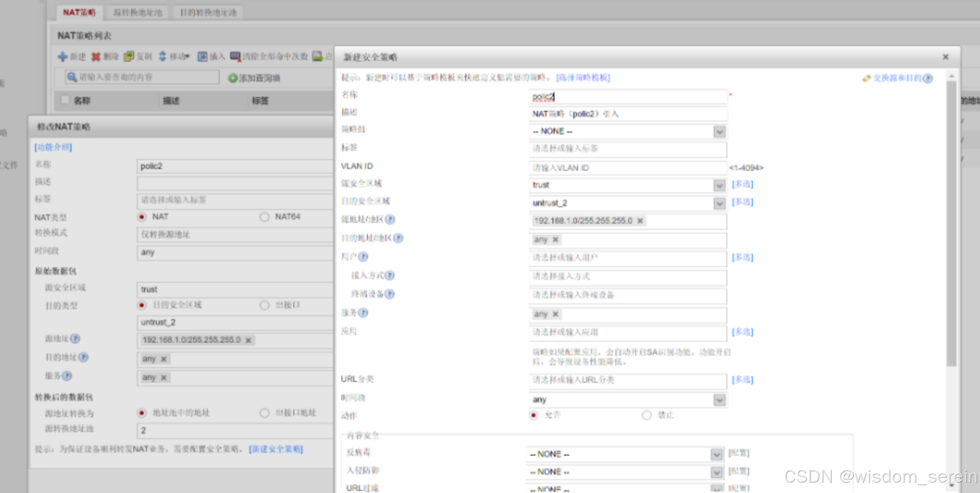Click the policy name field containing polic2
Screen dimensions: 980x493
pos(628,97)
